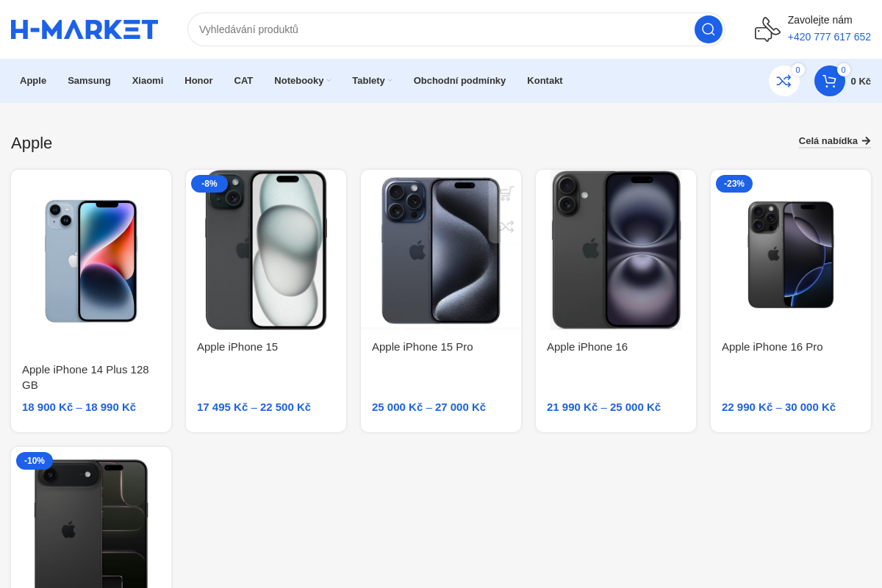The width and height of the screenshot is (882, 588).
Task: Click the -8% discount badge
Action: point(209,184)
